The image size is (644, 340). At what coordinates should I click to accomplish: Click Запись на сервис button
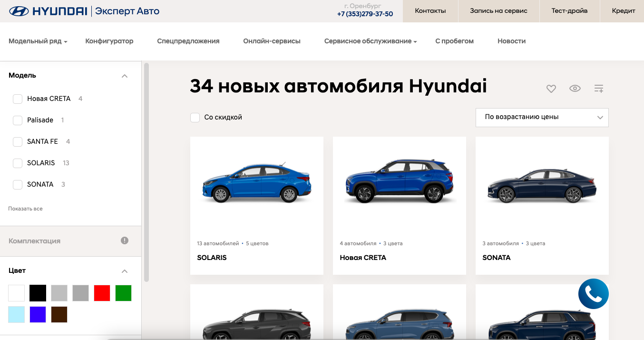pos(498,11)
